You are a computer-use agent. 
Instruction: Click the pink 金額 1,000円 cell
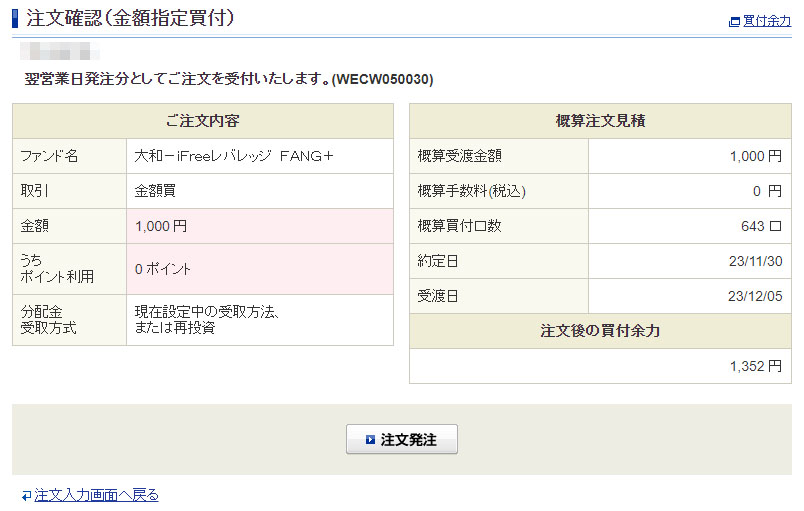(260, 226)
